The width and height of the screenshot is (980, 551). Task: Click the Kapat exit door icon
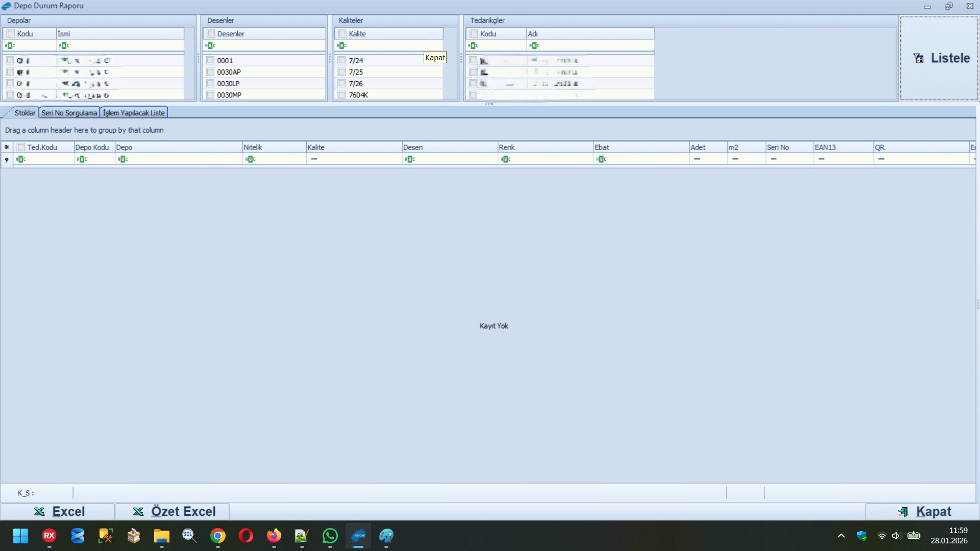click(x=903, y=512)
